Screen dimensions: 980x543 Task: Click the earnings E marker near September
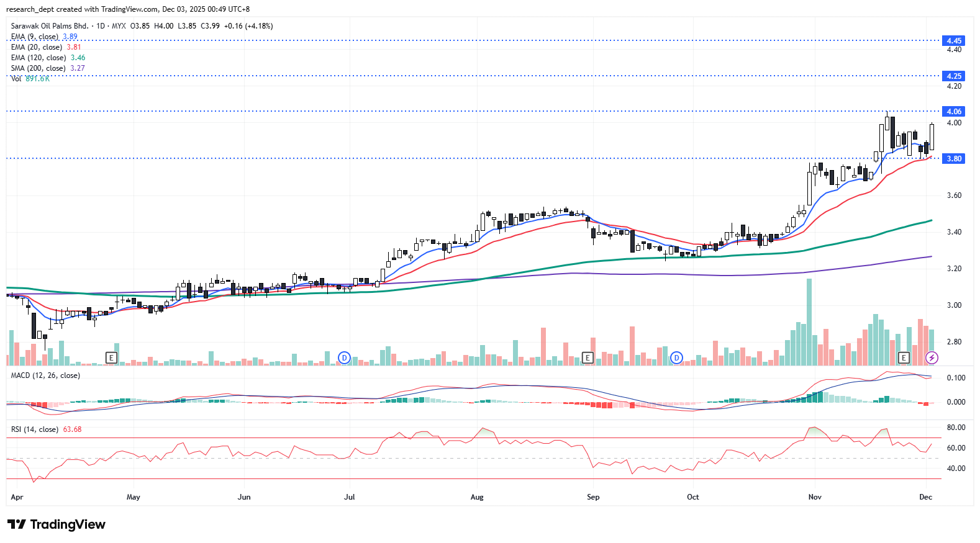pos(588,357)
